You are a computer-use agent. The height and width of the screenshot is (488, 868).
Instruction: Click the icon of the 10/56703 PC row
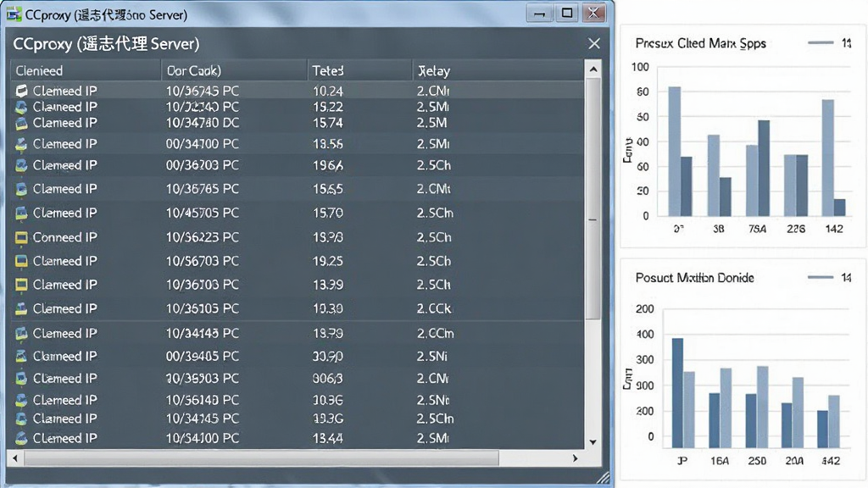[x=21, y=261]
